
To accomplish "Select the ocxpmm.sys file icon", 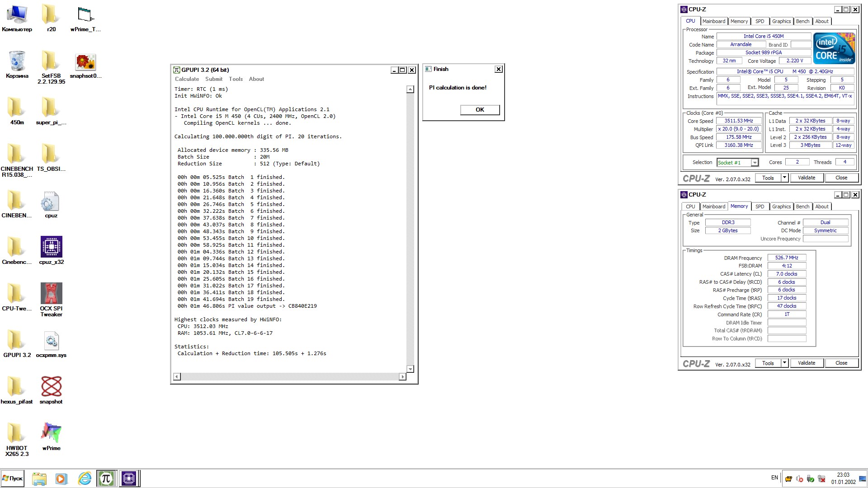I will 51,344.
